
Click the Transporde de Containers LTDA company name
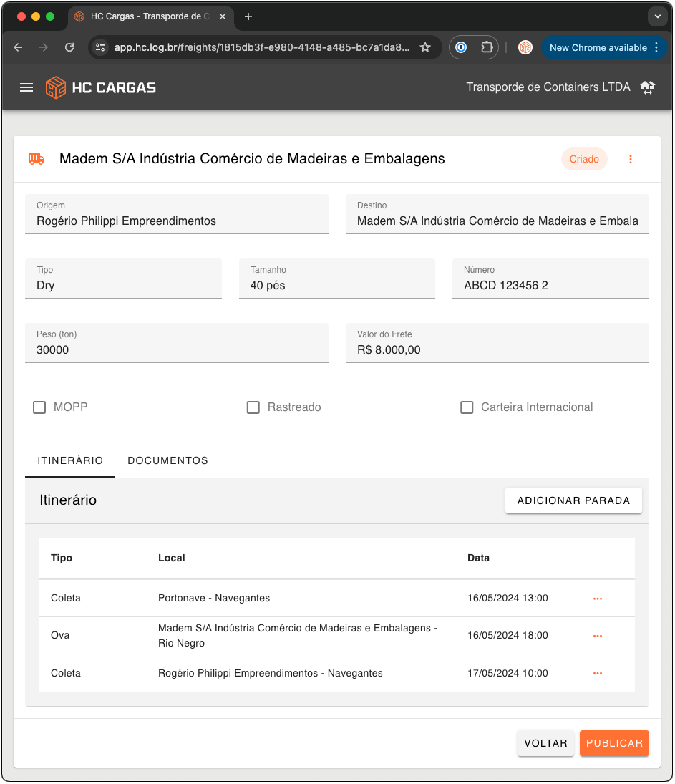(x=548, y=87)
